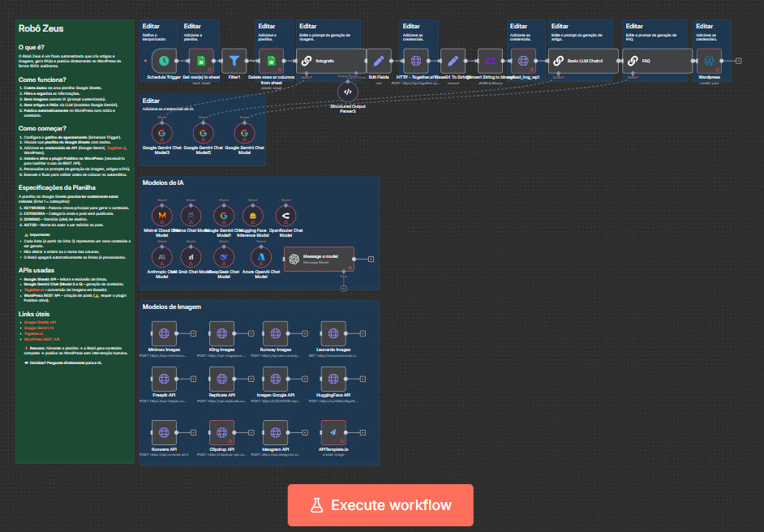The width and height of the screenshot is (764, 532).
Task: Select the Structured Output Parser3 node
Action: click(x=348, y=92)
